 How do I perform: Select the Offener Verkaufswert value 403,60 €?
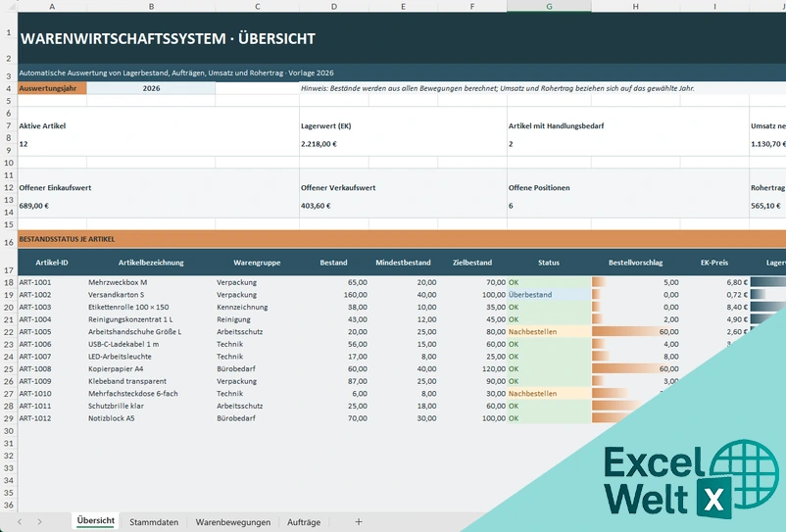tap(316, 206)
